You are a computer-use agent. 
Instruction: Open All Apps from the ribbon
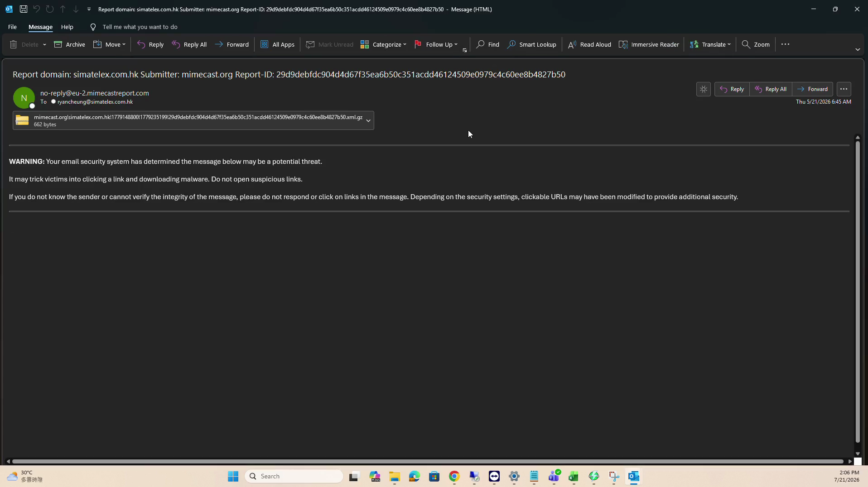coord(277,44)
